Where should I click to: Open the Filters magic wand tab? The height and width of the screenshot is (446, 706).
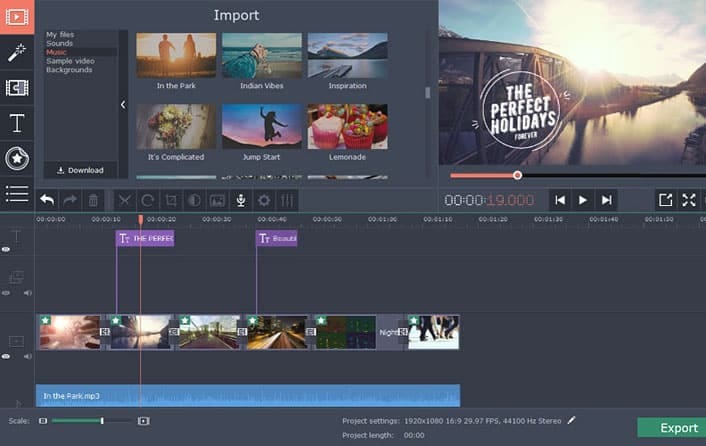point(17,52)
